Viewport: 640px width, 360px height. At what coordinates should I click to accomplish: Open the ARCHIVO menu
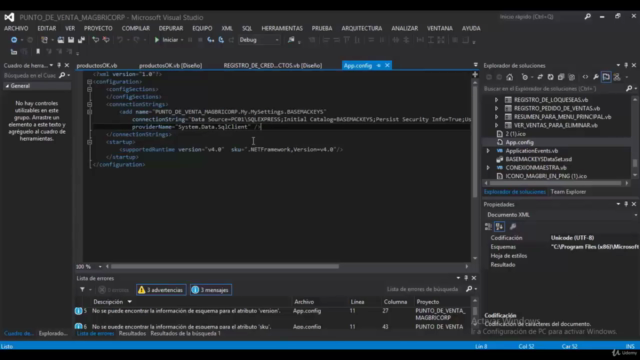tap(16, 28)
